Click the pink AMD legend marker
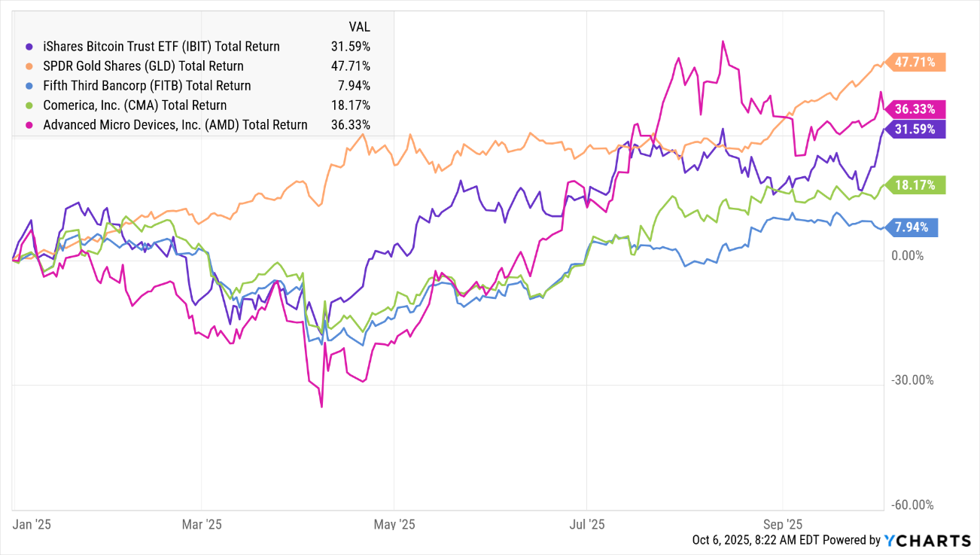 click(29, 125)
